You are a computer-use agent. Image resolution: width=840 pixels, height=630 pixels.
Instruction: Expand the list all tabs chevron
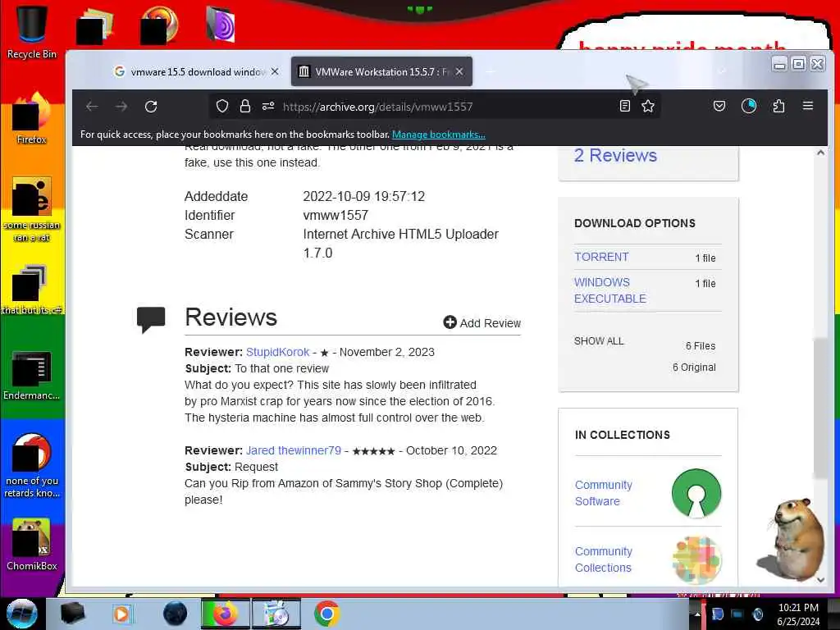tap(722, 71)
